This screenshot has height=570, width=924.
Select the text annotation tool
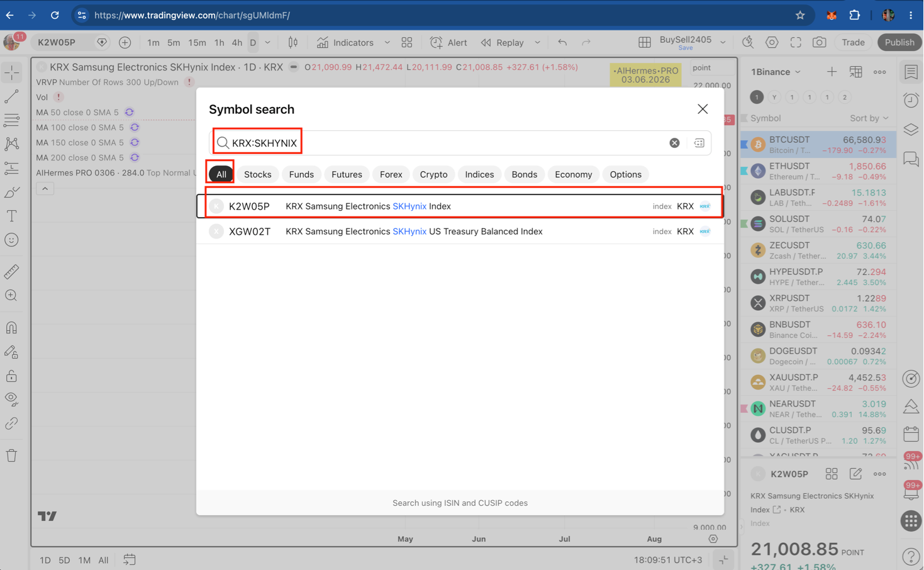(x=11, y=216)
